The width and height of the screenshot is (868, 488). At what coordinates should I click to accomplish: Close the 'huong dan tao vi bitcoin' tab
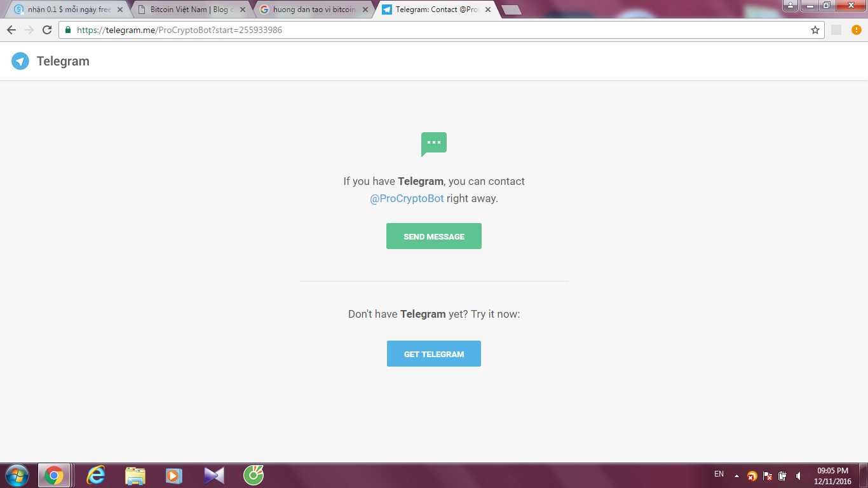point(365,10)
